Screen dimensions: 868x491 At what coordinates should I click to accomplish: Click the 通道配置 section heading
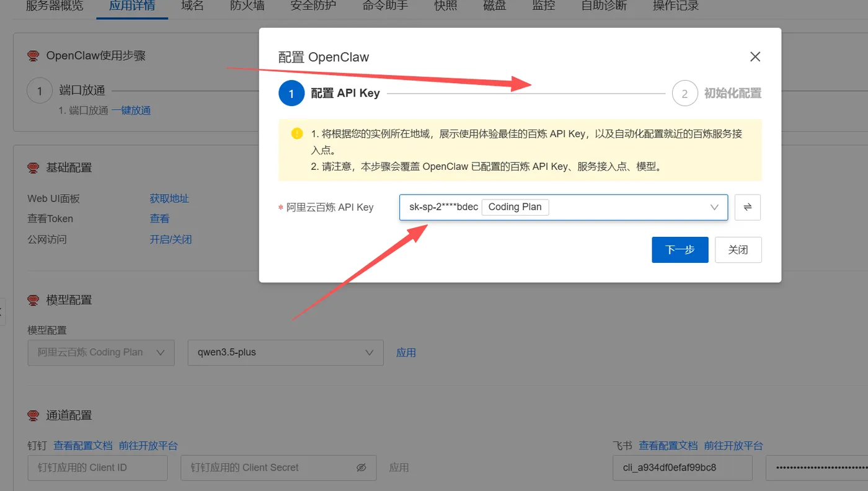click(69, 415)
